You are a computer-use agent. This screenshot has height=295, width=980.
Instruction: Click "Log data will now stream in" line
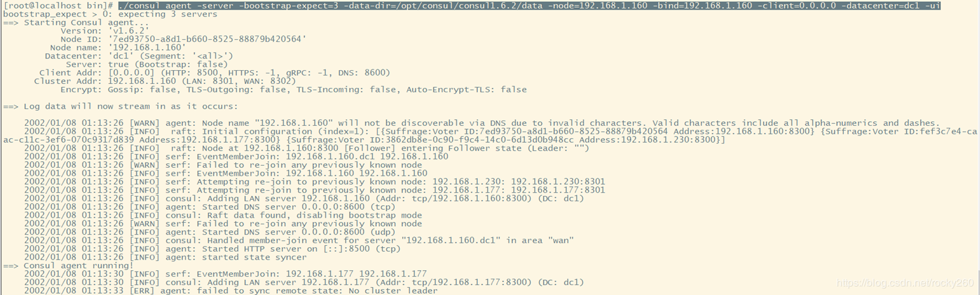pos(131,106)
